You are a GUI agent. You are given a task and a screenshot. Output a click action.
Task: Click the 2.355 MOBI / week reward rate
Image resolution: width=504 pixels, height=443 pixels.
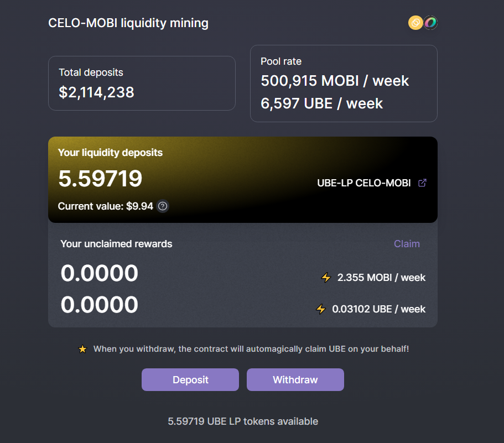click(x=381, y=278)
